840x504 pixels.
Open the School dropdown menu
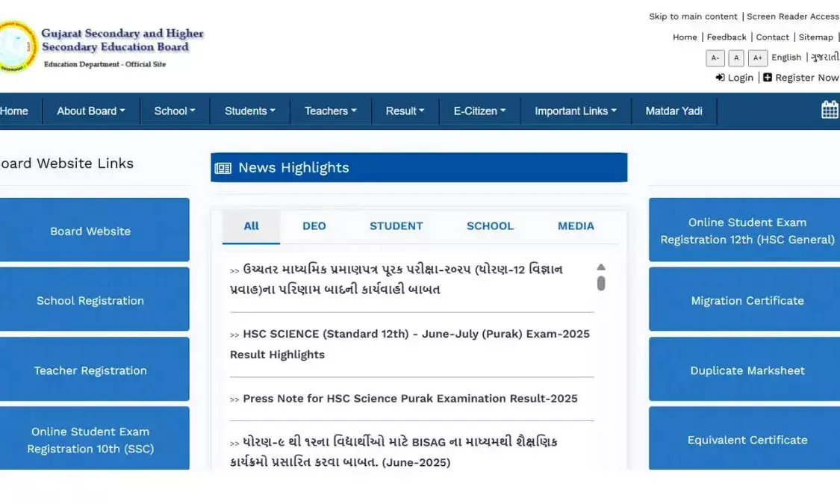point(175,110)
